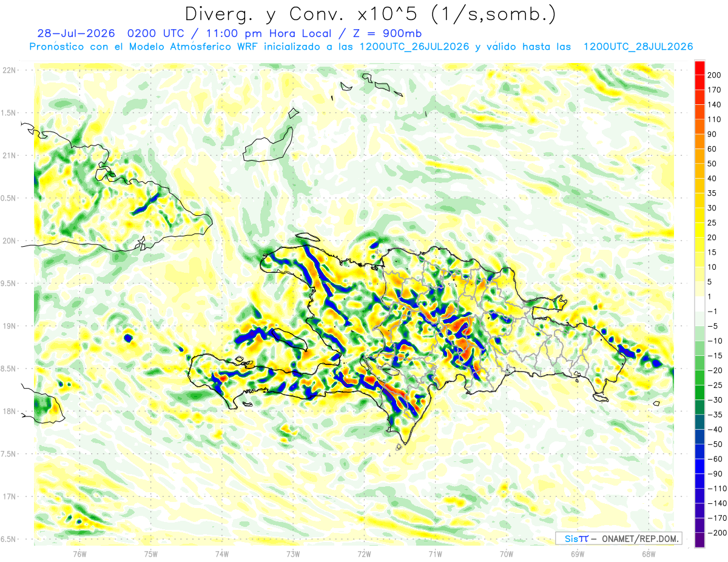Click the "1.5N" latitude label

point(8,113)
